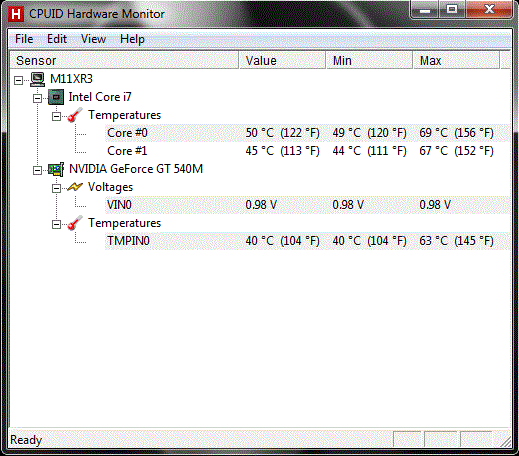Click the Max column header

point(456,60)
